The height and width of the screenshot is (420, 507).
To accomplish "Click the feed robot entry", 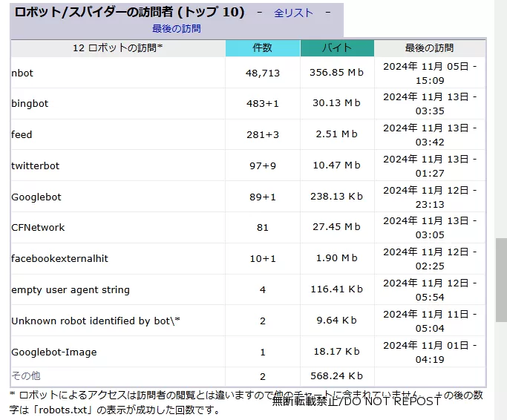I will point(22,135).
